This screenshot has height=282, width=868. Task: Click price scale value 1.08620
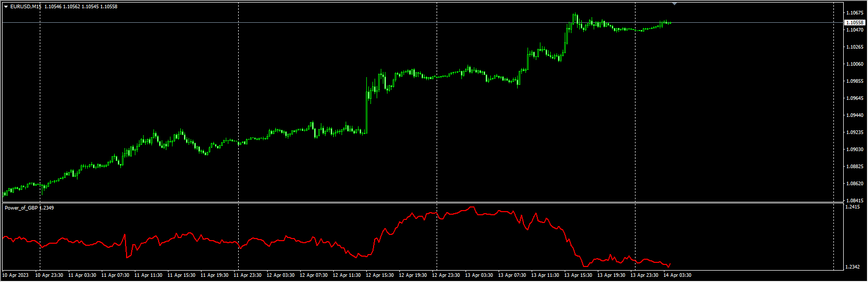pyautogui.click(x=855, y=183)
